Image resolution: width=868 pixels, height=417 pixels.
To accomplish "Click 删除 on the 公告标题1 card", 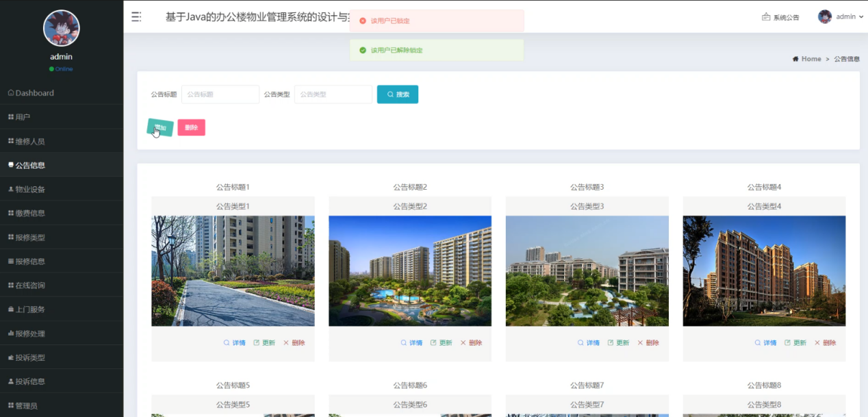I will click(294, 343).
